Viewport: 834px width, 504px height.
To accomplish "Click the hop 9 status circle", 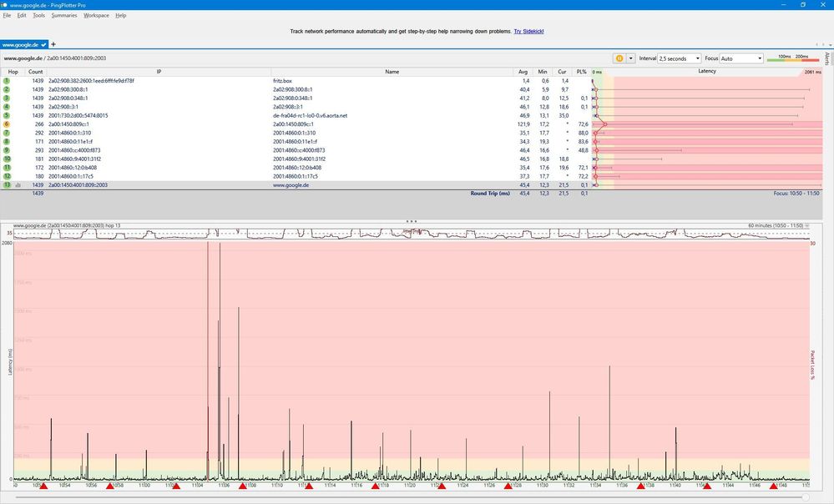I will [x=7, y=150].
